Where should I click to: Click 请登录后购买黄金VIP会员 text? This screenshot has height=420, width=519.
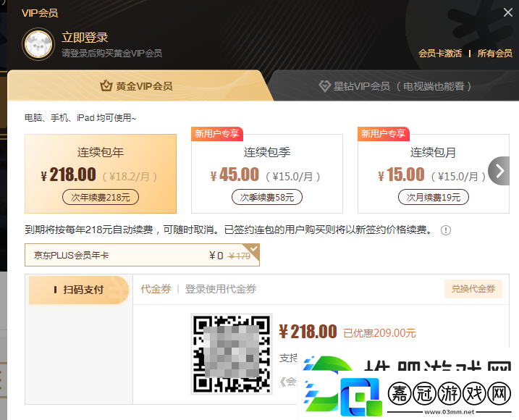pos(112,54)
